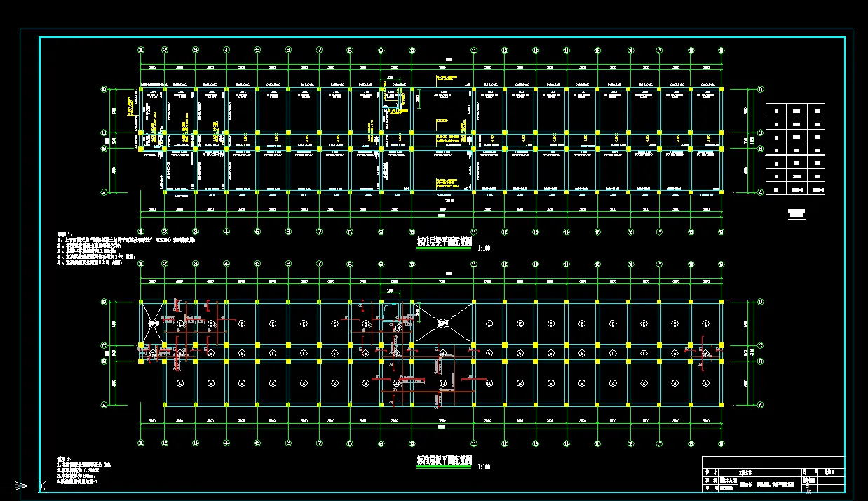This screenshot has width=868, height=501.
Task: Select the notes block under the slab plan
Action: pyautogui.click(x=86, y=471)
